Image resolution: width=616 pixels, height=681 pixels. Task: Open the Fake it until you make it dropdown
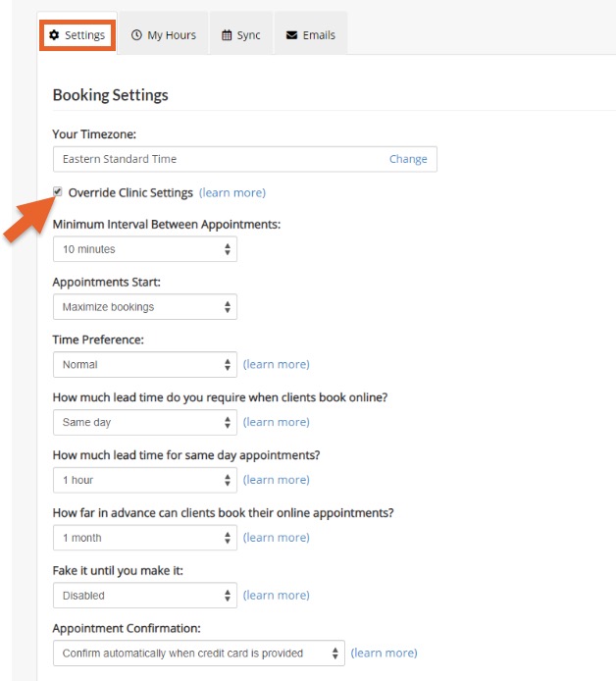tap(145, 596)
